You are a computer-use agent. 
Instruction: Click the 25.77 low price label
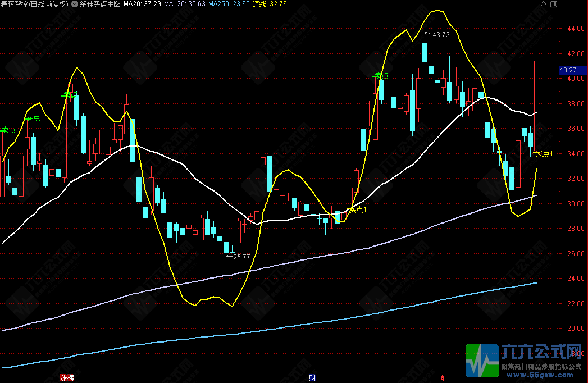pyautogui.click(x=241, y=257)
